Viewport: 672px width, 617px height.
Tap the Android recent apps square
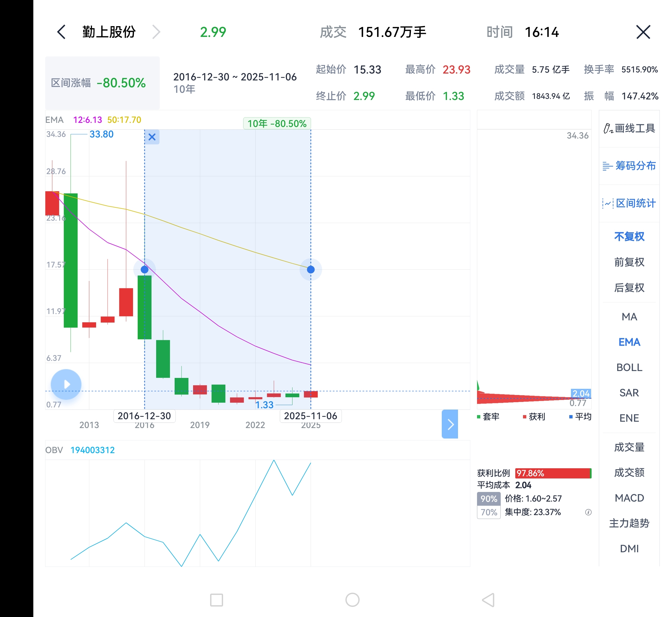pos(216,600)
